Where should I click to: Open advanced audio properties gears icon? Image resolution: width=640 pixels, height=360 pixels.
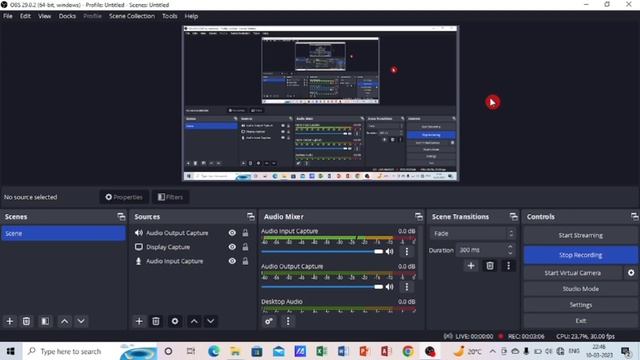pyautogui.click(x=269, y=321)
